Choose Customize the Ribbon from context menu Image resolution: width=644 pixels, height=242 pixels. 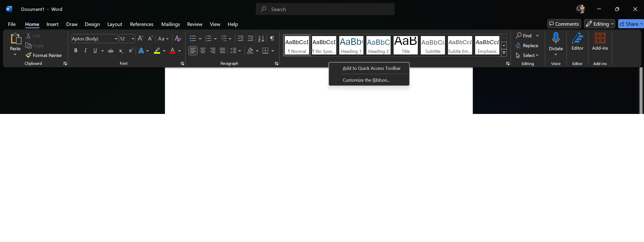coord(366,80)
